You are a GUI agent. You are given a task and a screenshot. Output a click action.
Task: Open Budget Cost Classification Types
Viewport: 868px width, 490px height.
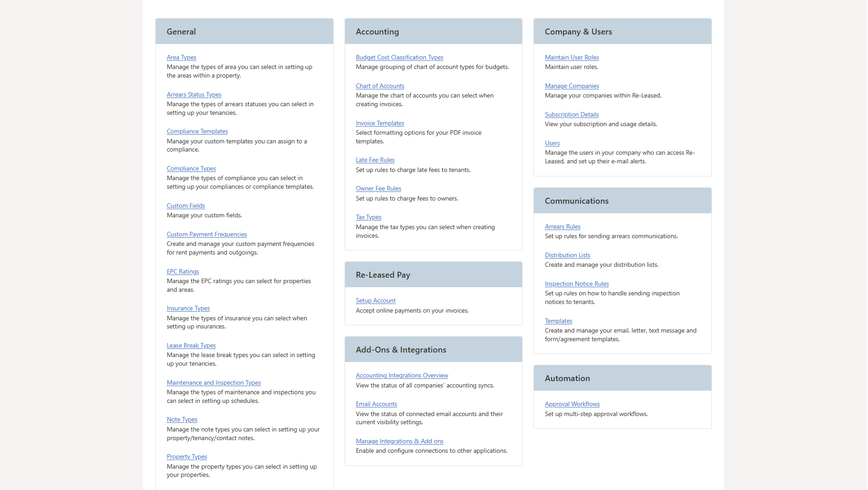399,57
